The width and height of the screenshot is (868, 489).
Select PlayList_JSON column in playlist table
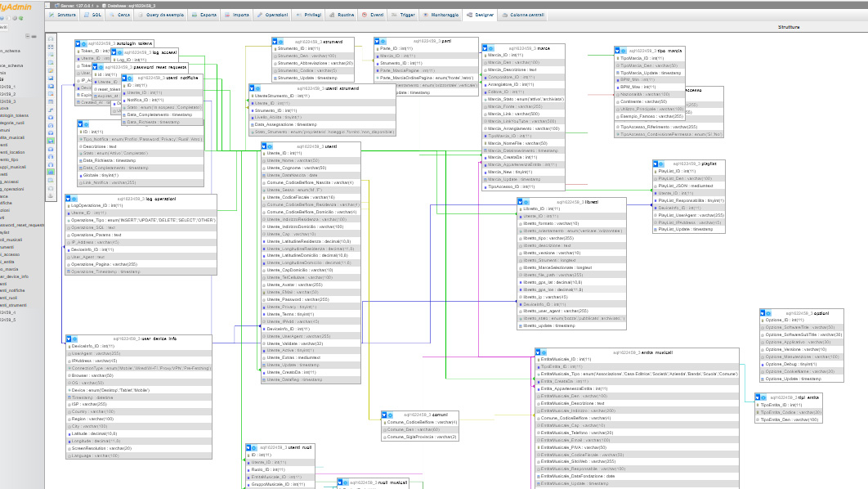coord(689,186)
